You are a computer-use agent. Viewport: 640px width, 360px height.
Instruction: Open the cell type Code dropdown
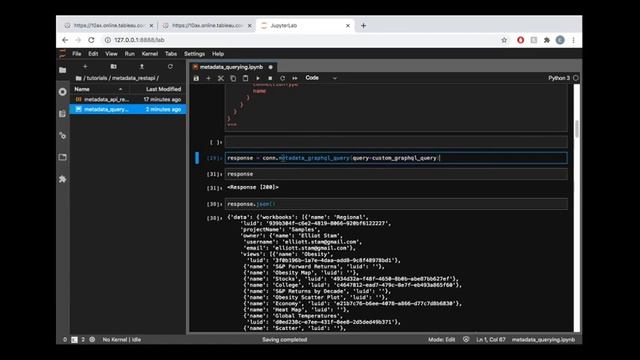pyautogui.click(x=321, y=78)
